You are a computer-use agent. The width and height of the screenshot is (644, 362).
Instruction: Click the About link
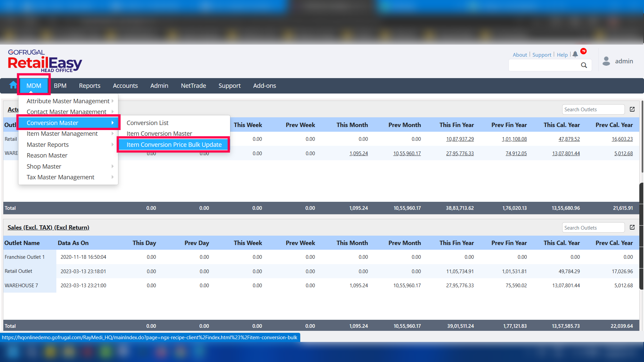point(520,55)
